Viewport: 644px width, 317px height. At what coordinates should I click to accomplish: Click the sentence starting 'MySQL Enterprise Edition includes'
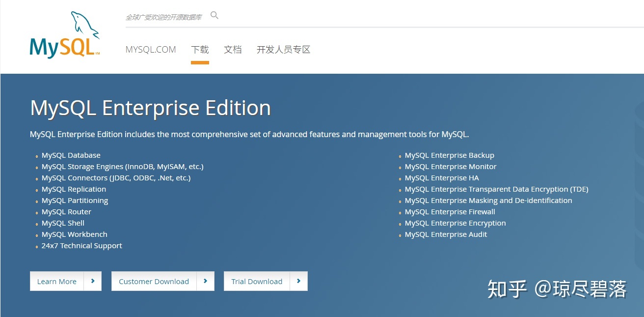tap(249, 134)
